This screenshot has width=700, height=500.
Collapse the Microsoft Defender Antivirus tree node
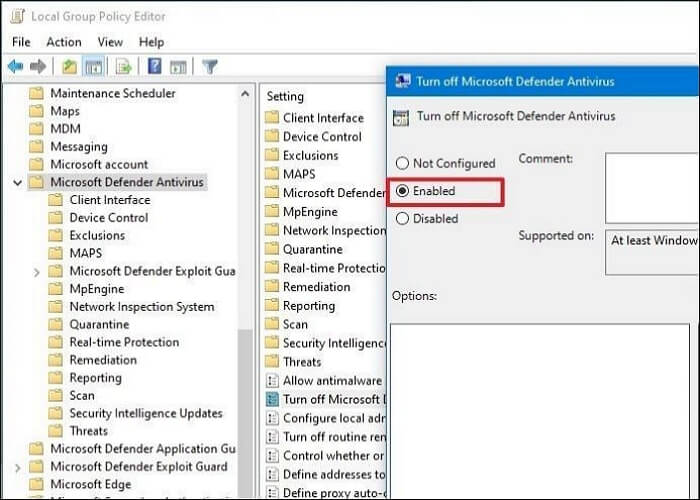click(17, 182)
